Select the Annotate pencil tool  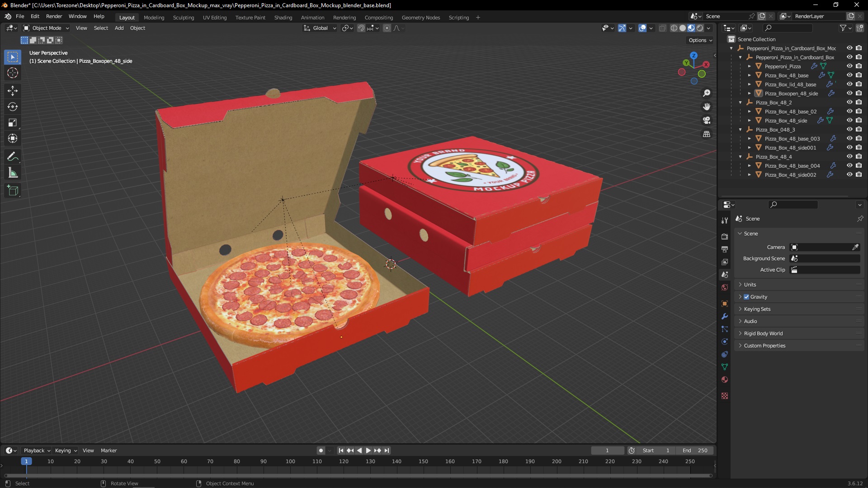pyautogui.click(x=13, y=157)
